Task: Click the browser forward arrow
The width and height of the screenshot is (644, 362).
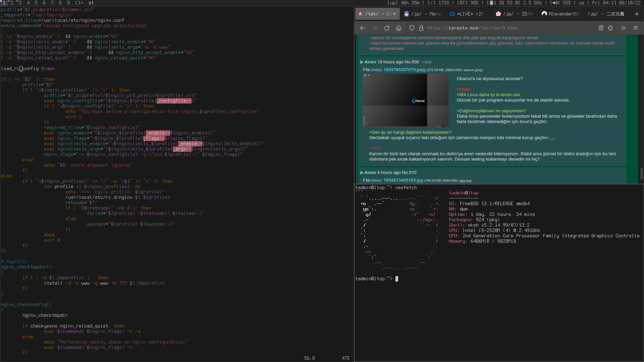Action: [375, 28]
